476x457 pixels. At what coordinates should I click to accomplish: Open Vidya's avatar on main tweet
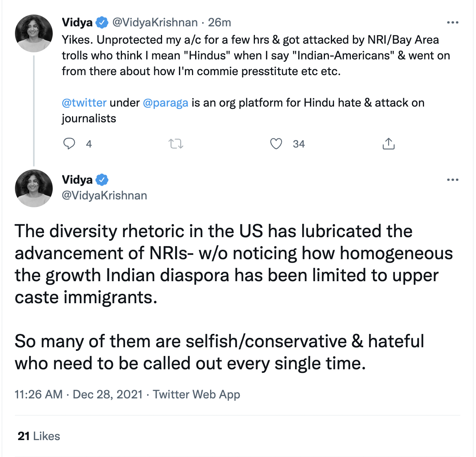coord(34,188)
